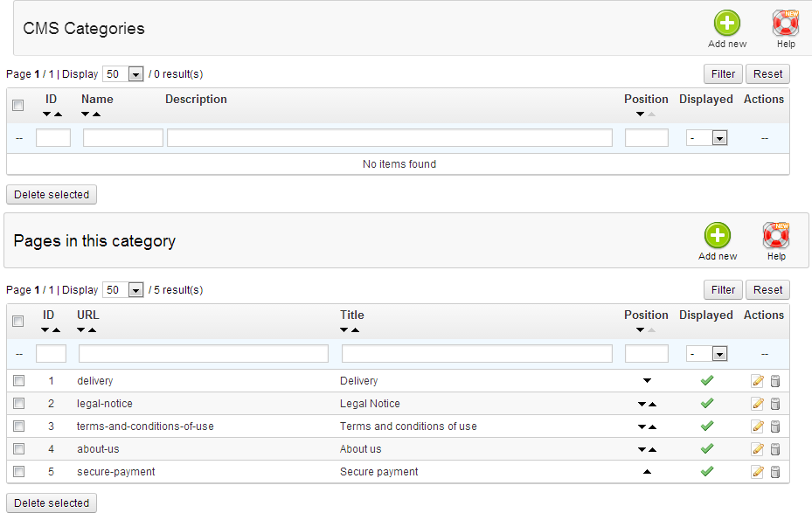The width and height of the screenshot is (812, 520).
Task: Edit the Delivery page
Action: click(757, 380)
